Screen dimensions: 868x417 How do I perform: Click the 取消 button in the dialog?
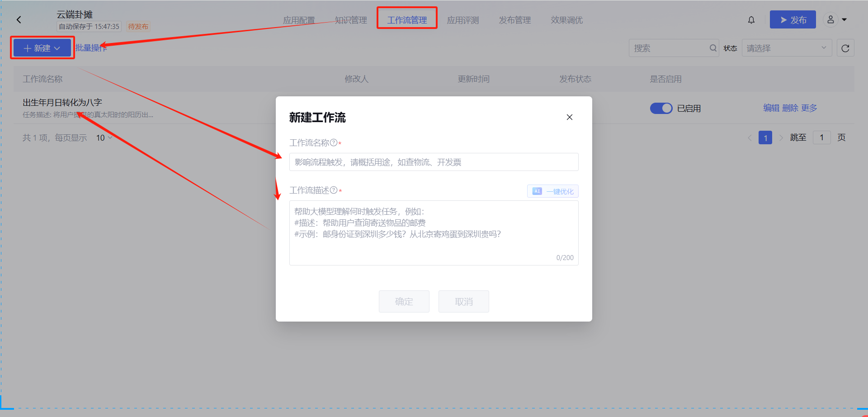464,301
